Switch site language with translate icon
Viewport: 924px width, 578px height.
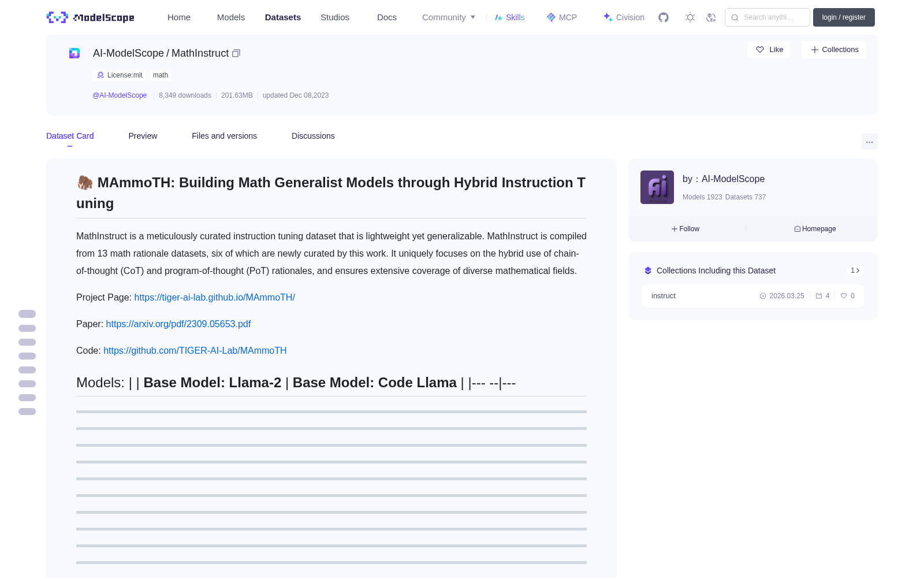[711, 17]
